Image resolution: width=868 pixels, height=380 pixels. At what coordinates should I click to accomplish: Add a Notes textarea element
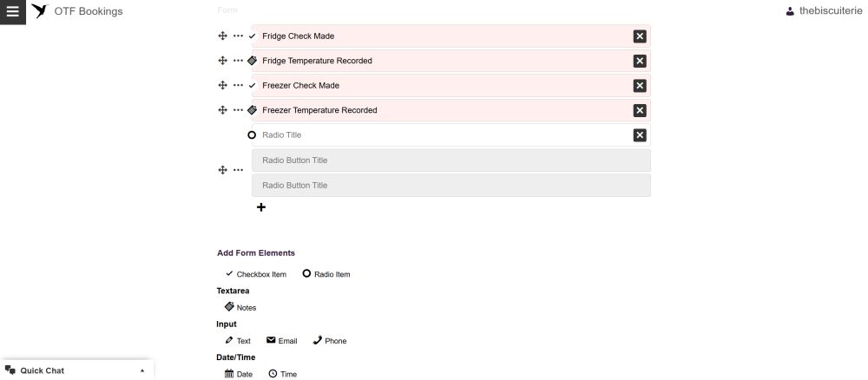coord(240,307)
